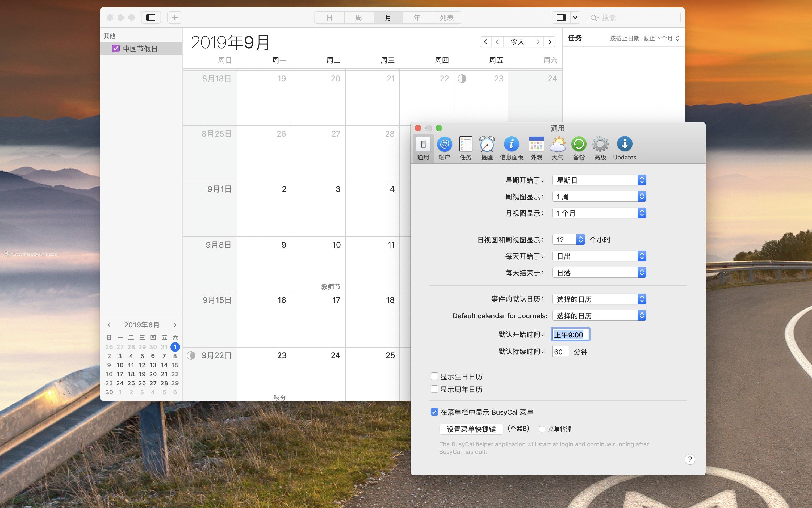Disable 在菜单栏中显示 BusyCal 菜单 checkbox
This screenshot has width=812, height=508.
click(x=434, y=412)
